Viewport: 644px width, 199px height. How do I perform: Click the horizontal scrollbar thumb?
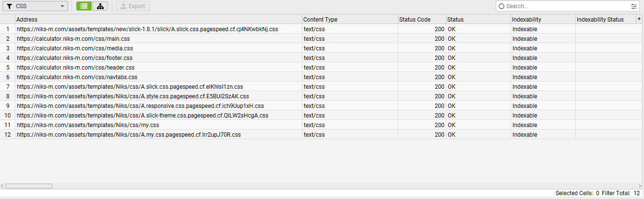pos(28,186)
